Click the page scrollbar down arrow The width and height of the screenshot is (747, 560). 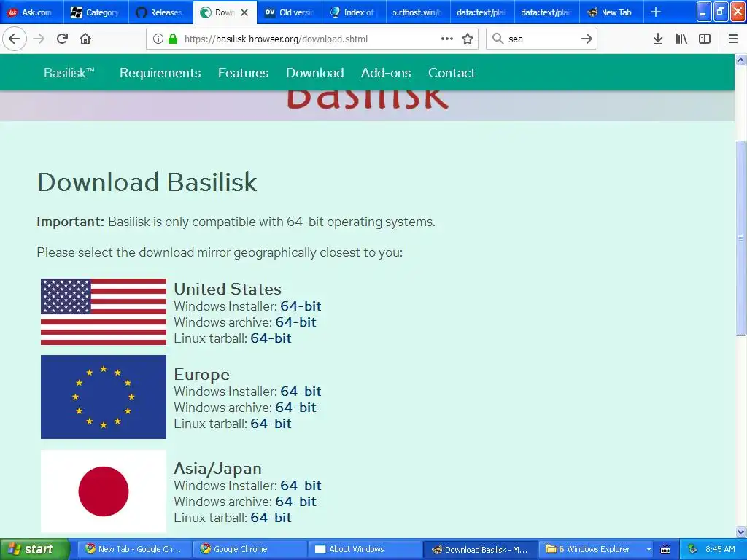(741, 532)
